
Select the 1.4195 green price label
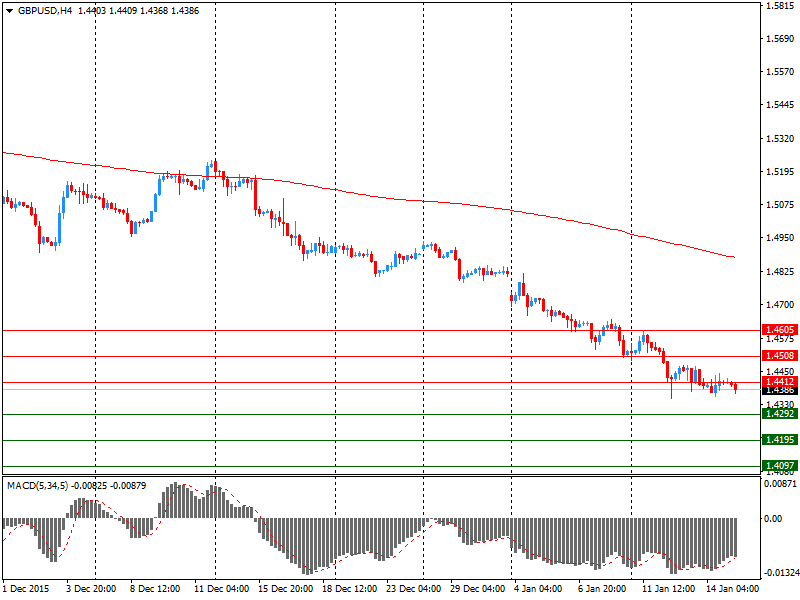point(780,440)
